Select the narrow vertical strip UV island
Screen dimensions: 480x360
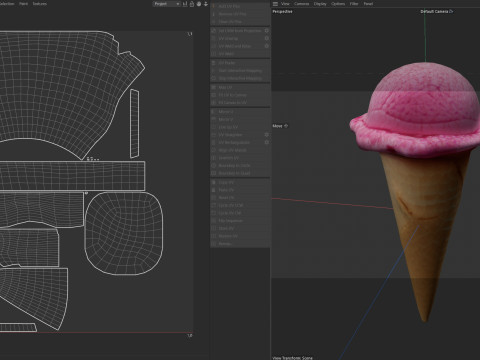pos(134,123)
